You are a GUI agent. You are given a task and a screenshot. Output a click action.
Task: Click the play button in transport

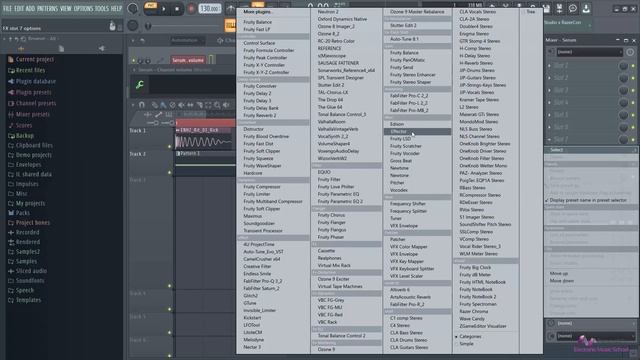point(164,9)
